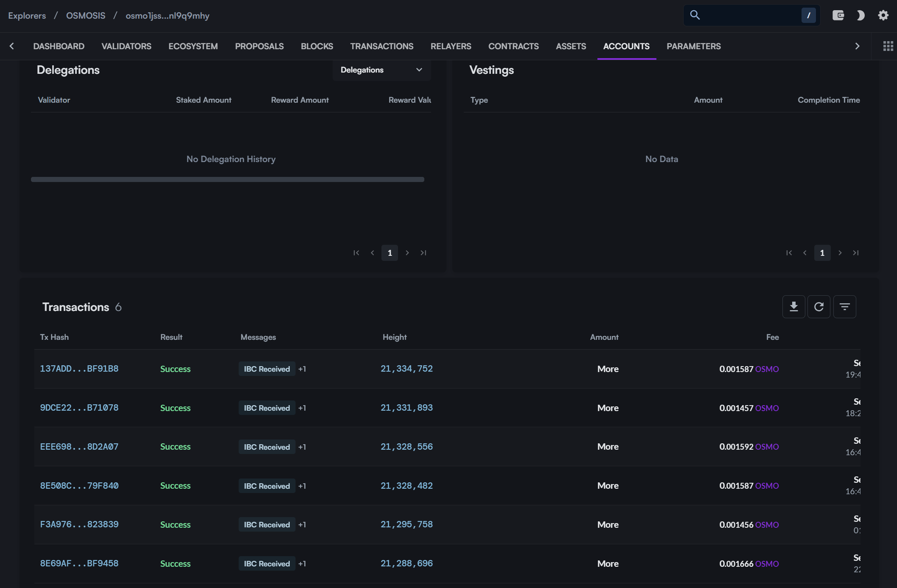897x588 pixels.
Task: Go to last page in Vestings pagination
Action: [x=856, y=253]
